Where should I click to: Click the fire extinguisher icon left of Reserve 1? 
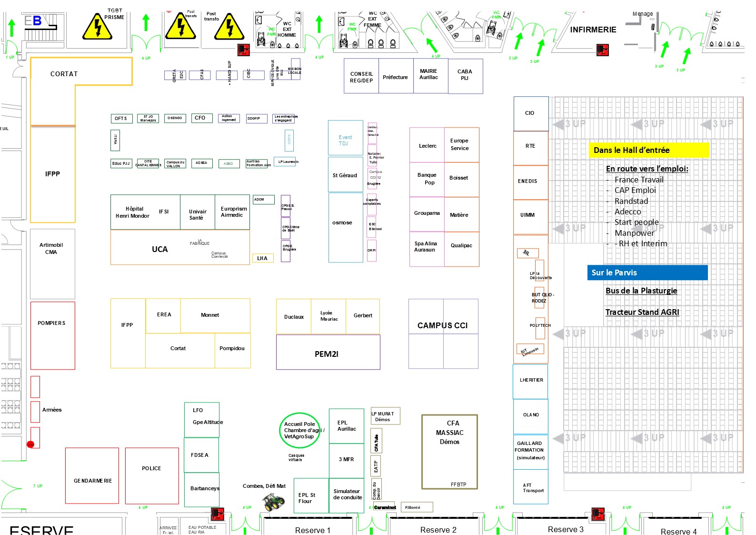[x=218, y=514]
